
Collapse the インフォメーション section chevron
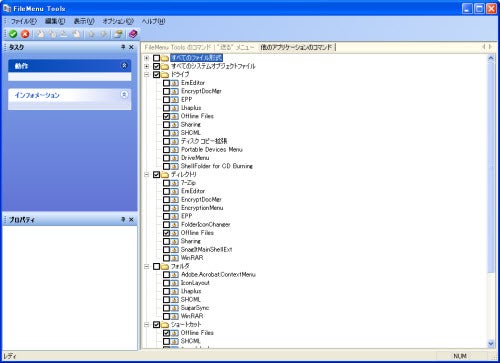click(x=124, y=95)
